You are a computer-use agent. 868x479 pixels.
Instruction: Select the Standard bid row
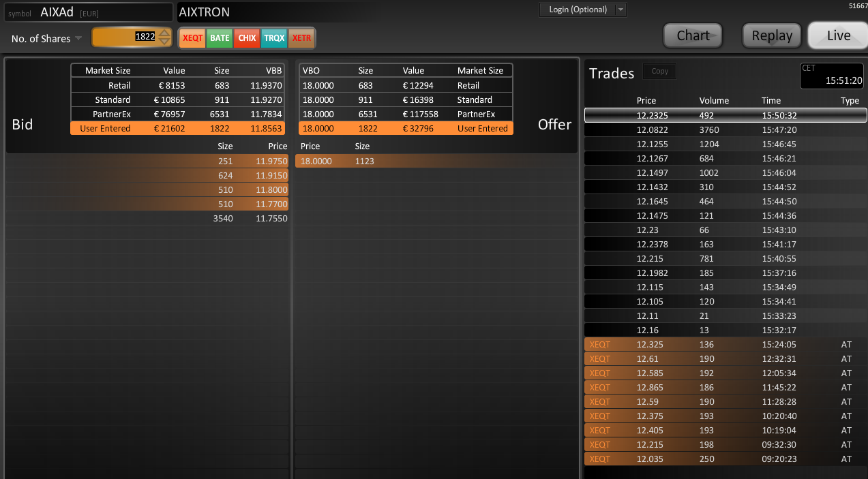coord(177,99)
